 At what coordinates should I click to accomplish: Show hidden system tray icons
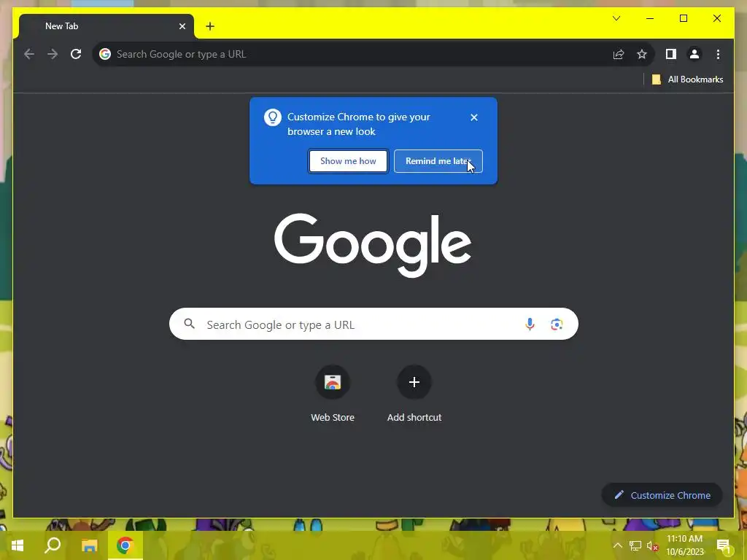coord(617,545)
